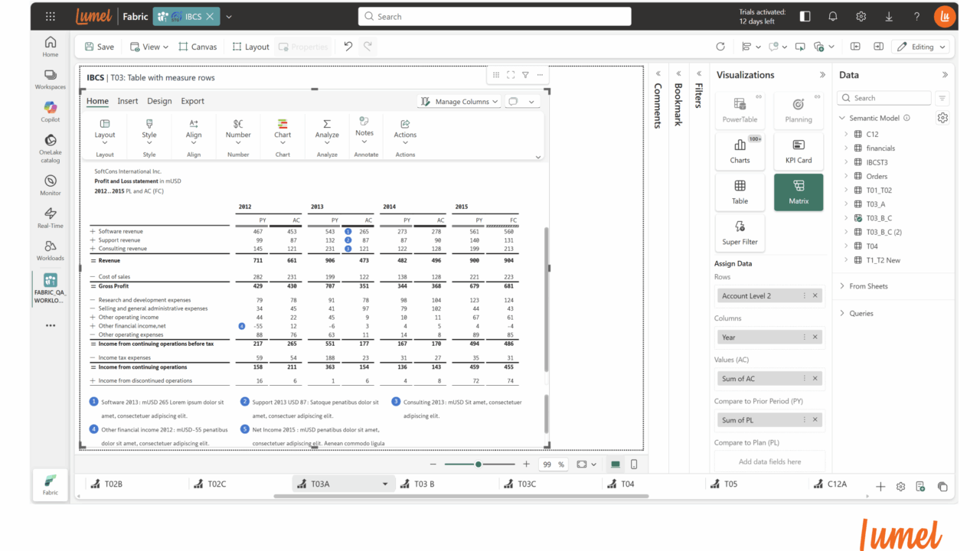980x551 pixels.
Task: Expand the financials table in Data
Action: click(x=846, y=148)
